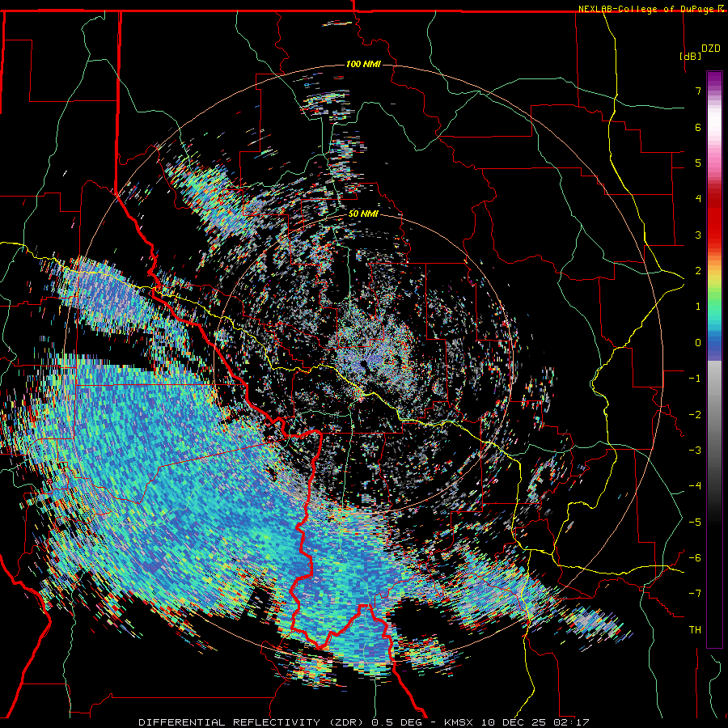Screen dimensions: 728x728
Task: Click the 50 NMI range ring label
Action: coord(363,214)
